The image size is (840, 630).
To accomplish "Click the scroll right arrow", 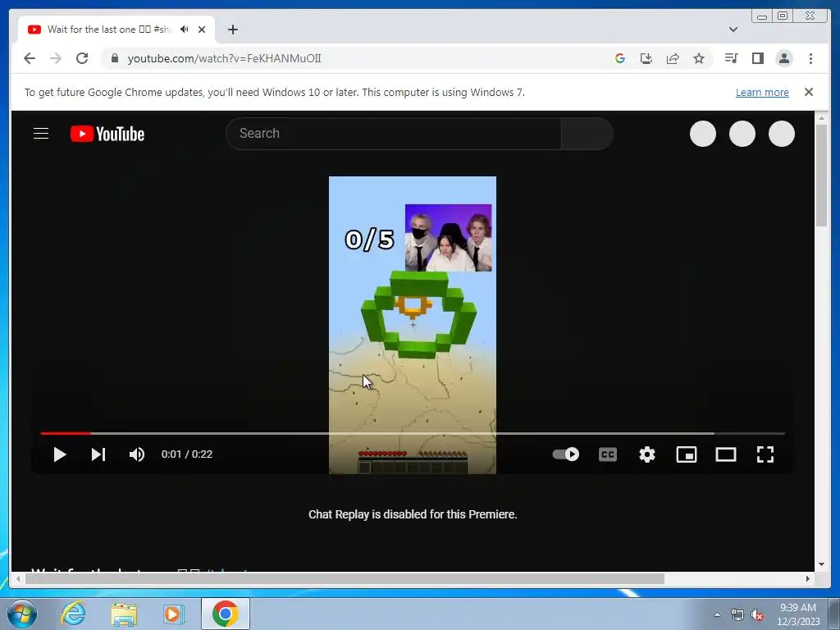I will (808, 578).
